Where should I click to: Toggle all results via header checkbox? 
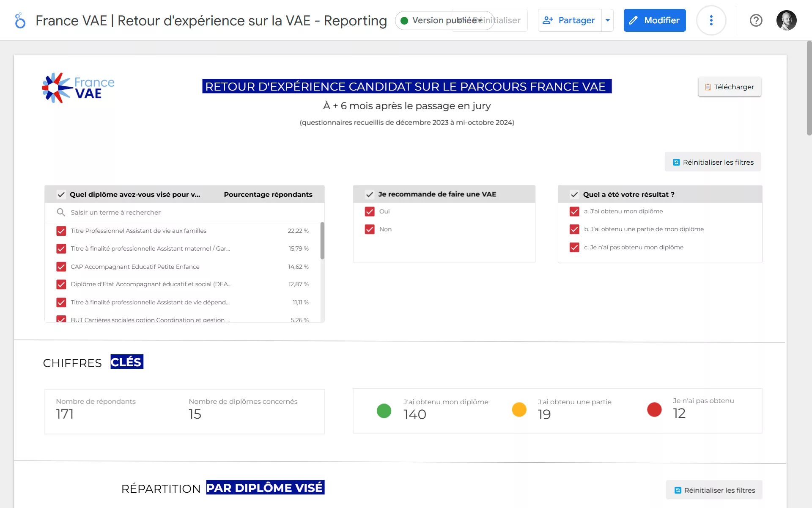tap(574, 194)
